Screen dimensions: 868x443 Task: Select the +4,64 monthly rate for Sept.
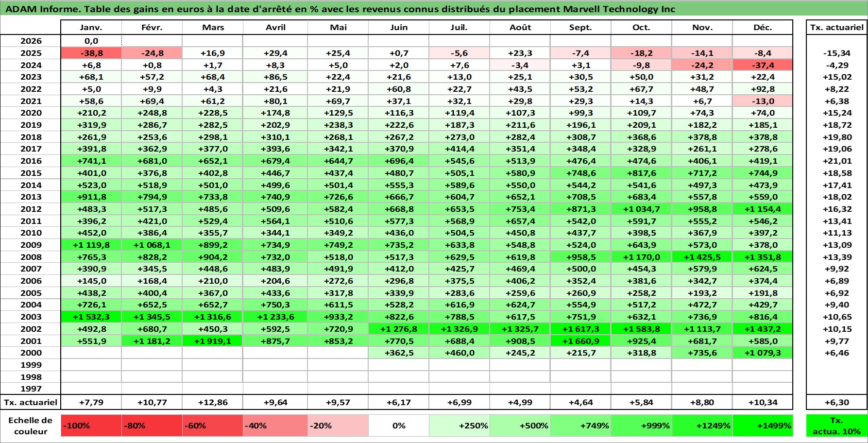[x=580, y=402]
